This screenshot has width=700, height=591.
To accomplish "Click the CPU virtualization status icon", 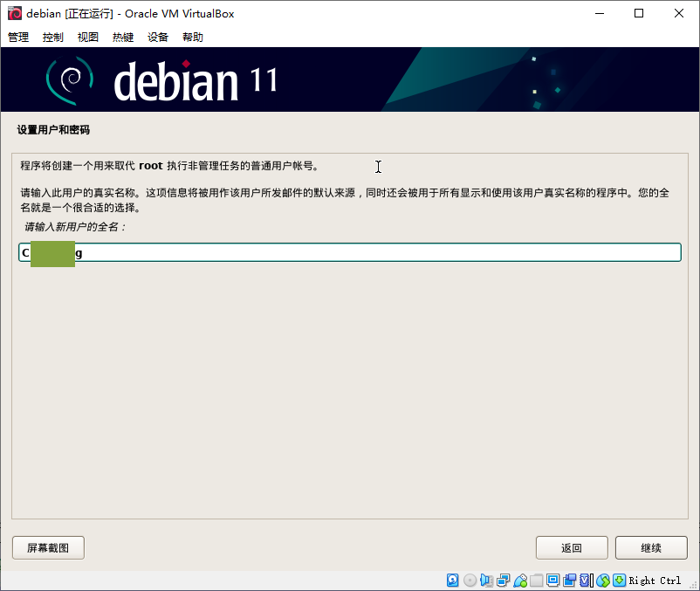I will (587, 580).
